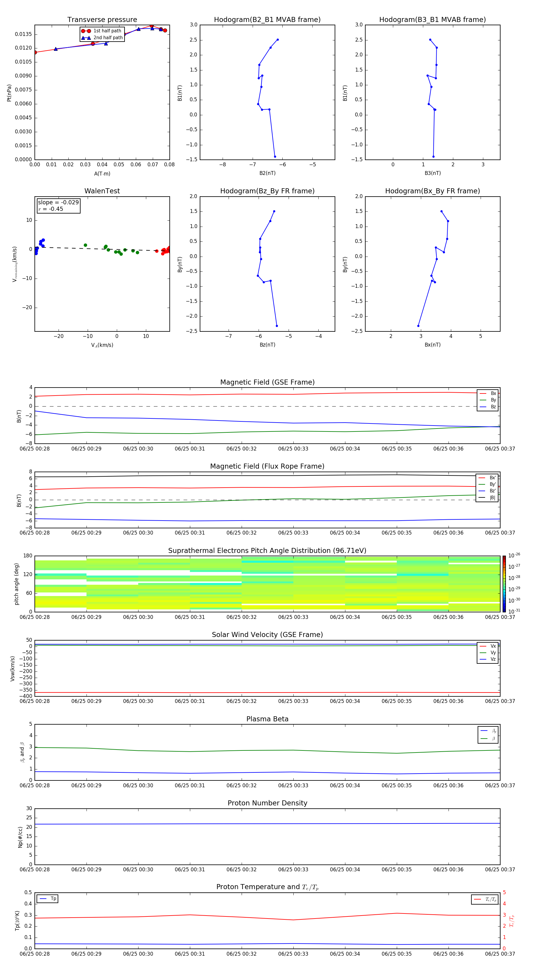The image size is (535, 980).
Task: Click the 'Vsw(km/s)' axis label
Action: click(x=12, y=668)
